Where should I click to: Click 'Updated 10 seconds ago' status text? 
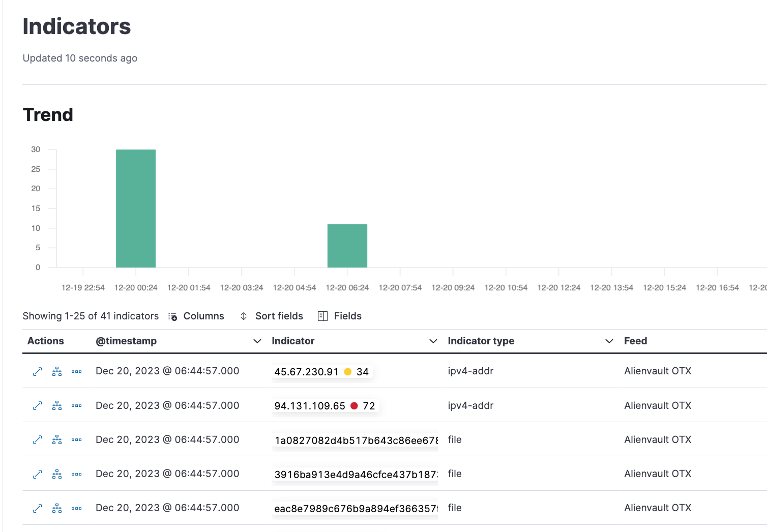80,58
